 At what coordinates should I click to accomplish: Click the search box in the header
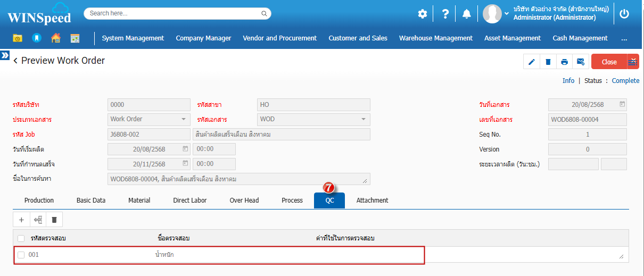177,13
